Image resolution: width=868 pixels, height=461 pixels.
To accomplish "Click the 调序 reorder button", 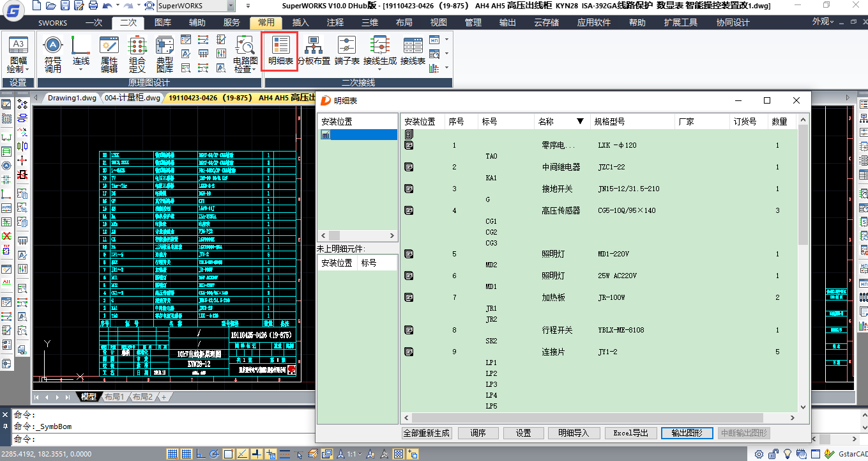I will point(478,433).
